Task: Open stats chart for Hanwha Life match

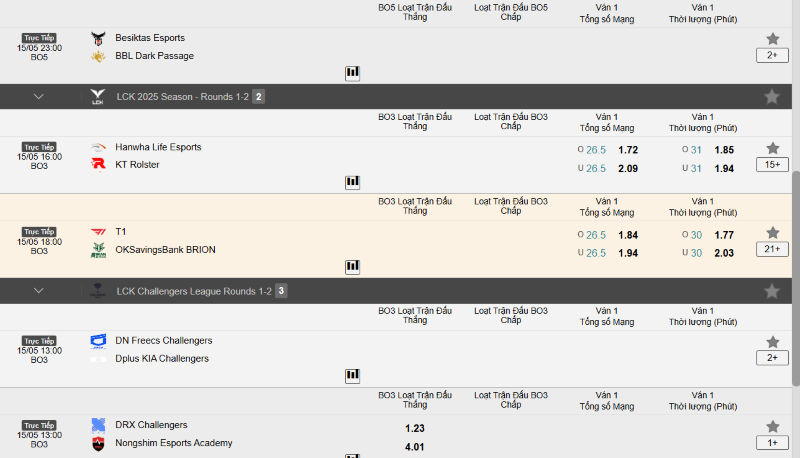Action: 352,182
